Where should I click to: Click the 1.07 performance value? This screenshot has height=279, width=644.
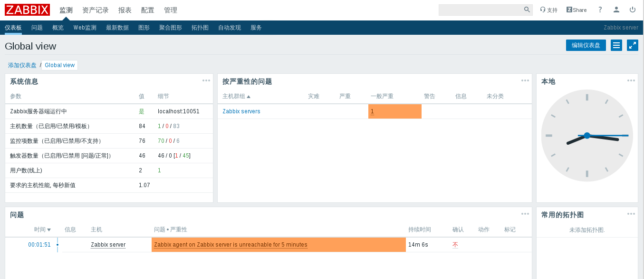[x=144, y=185]
